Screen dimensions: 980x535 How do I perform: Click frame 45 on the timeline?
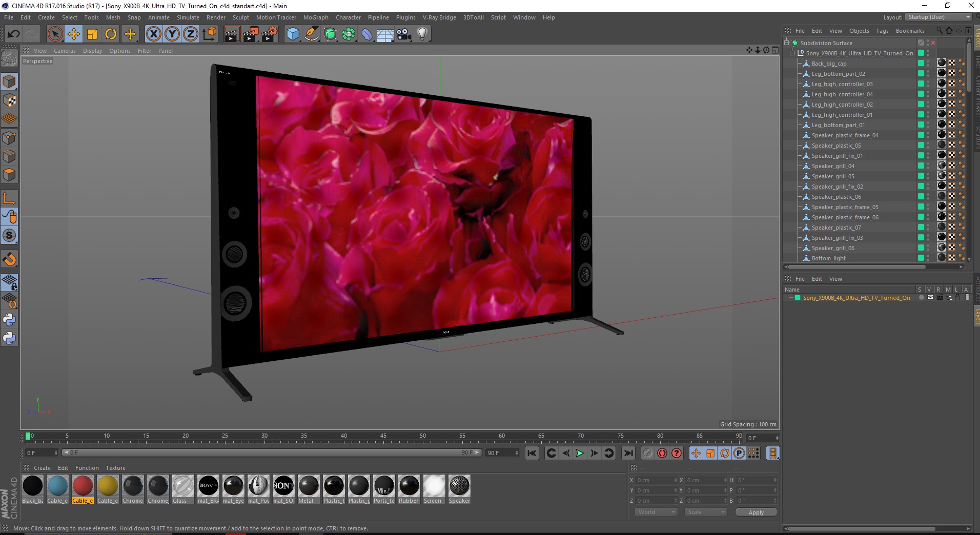point(383,437)
